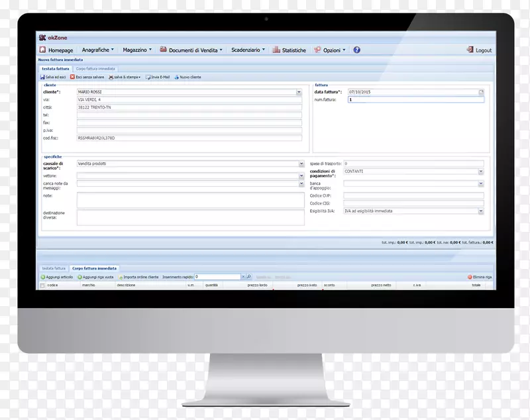Click the Logout label
530x420 pixels.
[x=484, y=50]
